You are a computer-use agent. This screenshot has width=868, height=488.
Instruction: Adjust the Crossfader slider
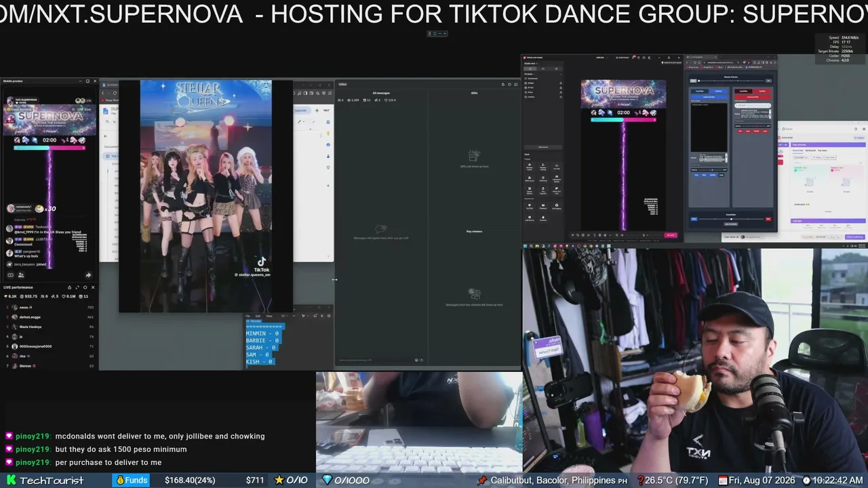pyautogui.click(x=731, y=219)
